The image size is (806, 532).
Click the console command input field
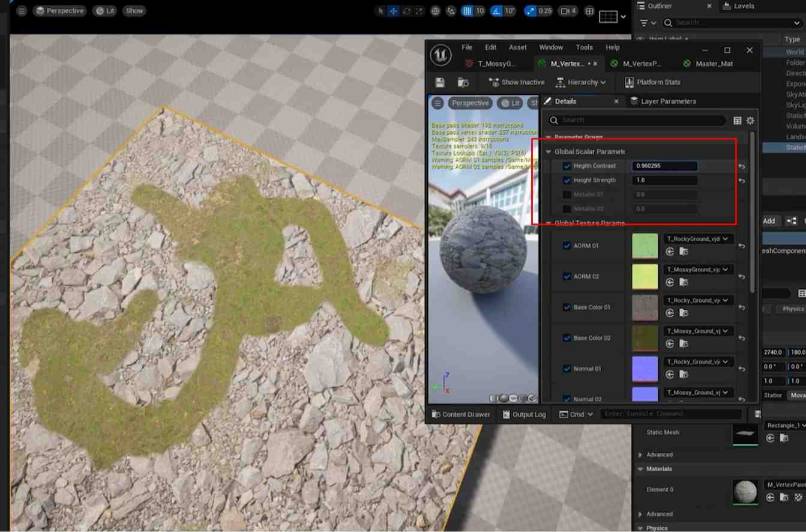[x=670, y=414]
